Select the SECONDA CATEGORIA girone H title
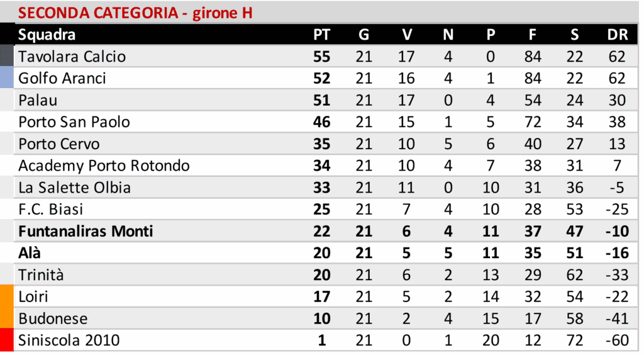 [135, 13]
